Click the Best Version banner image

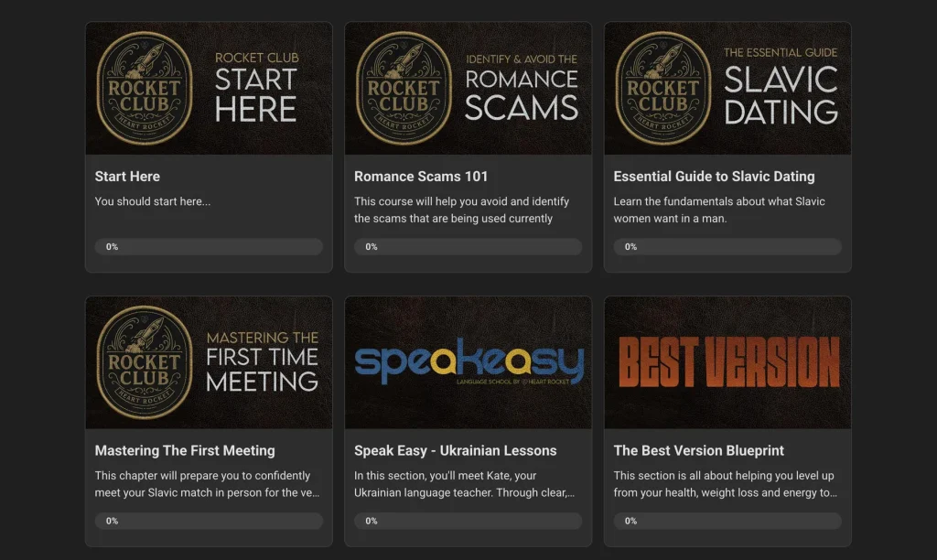[x=727, y=362]
